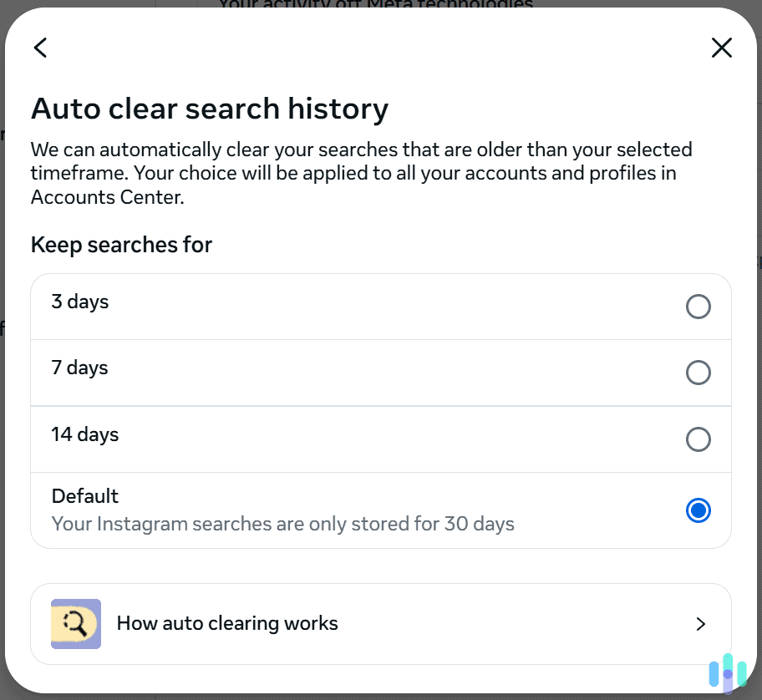Click the selected Default radio button
This screenshot has width=762, height=700.
pyautogui.click(x=698, y=510)
